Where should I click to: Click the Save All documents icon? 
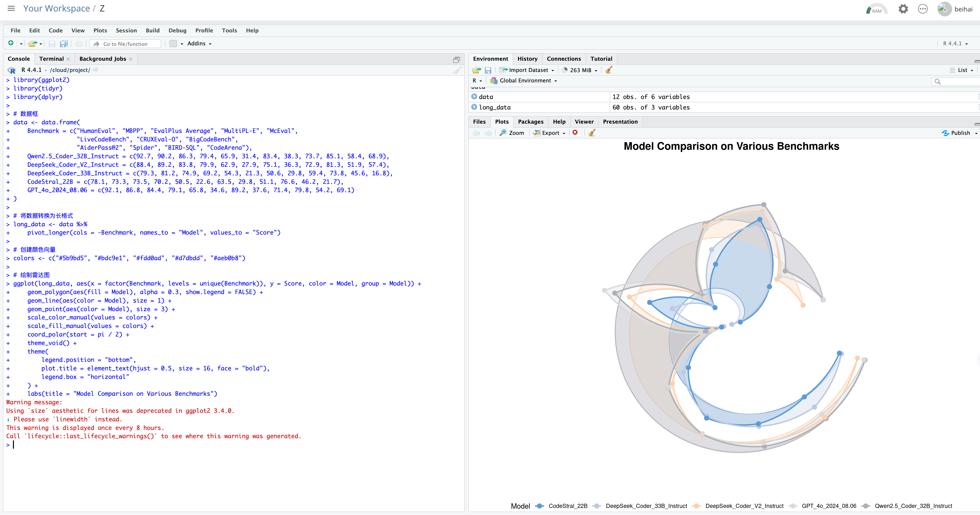pyautogui.click(x=63, y=44)
